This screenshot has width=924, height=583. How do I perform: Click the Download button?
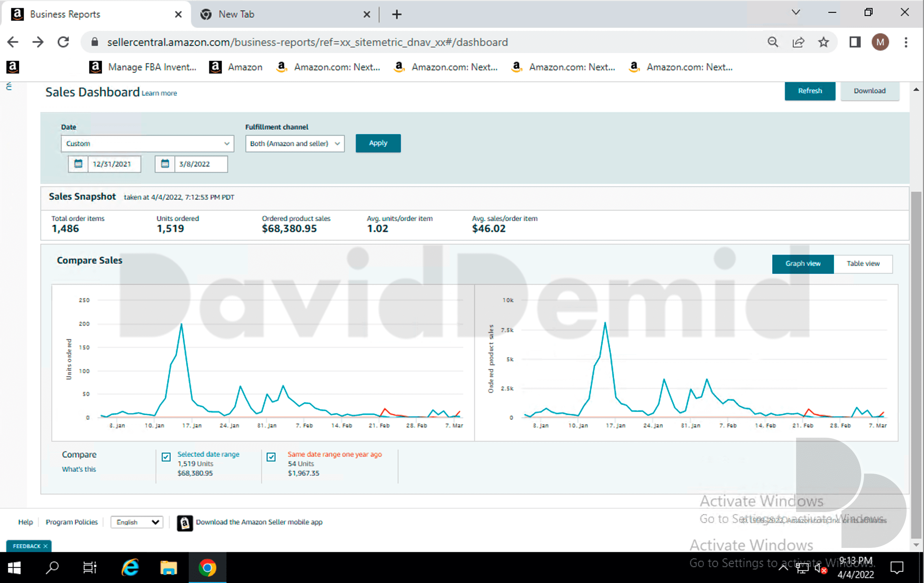tap(870, 91)
